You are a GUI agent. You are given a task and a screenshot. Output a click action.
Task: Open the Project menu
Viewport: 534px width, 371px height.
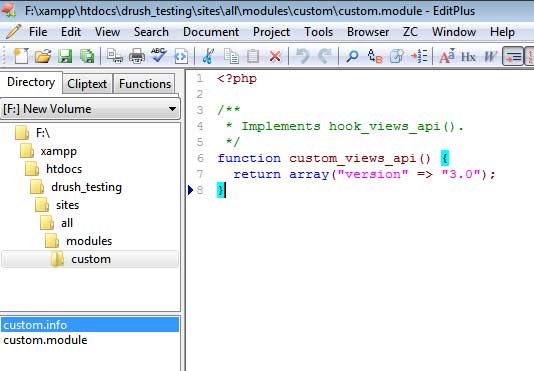(271, 32)
